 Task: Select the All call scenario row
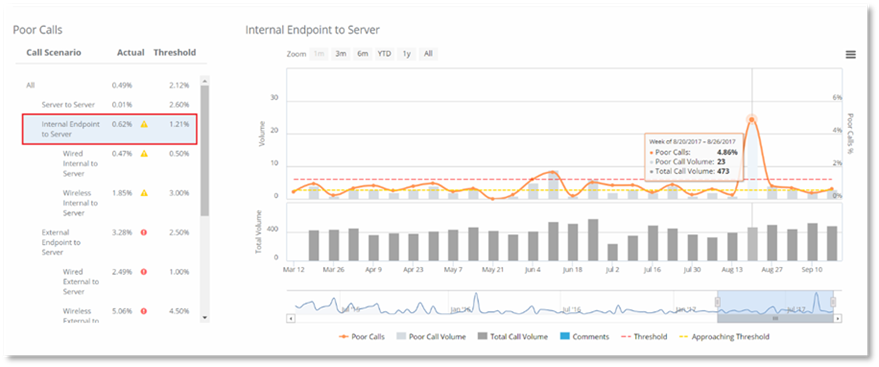click(110, 85)
